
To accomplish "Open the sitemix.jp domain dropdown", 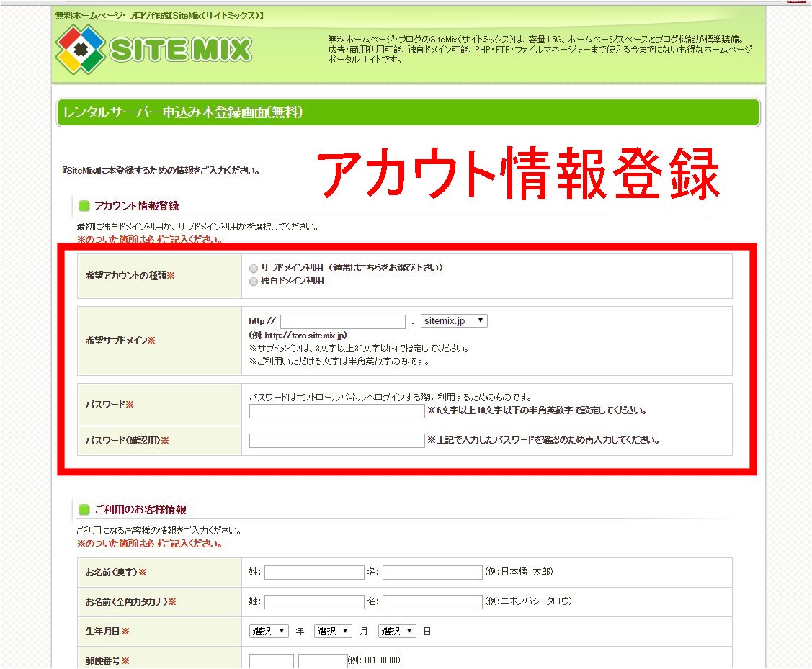I will point(454,321).
